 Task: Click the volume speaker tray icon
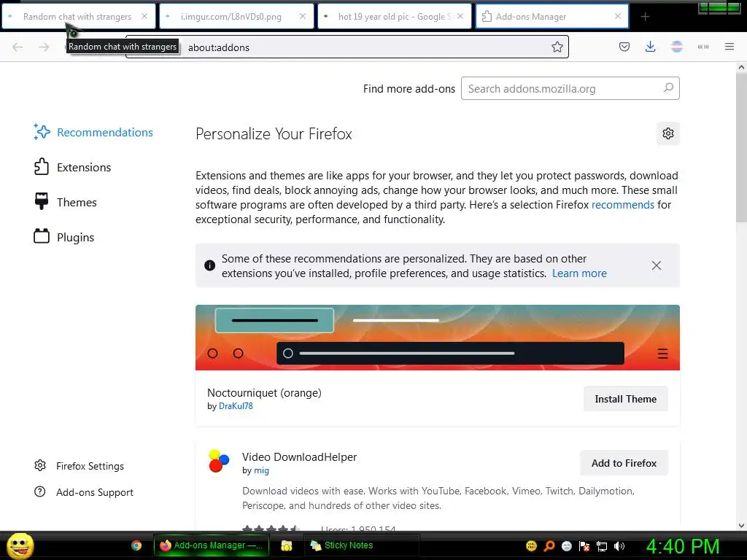[619, 545]
